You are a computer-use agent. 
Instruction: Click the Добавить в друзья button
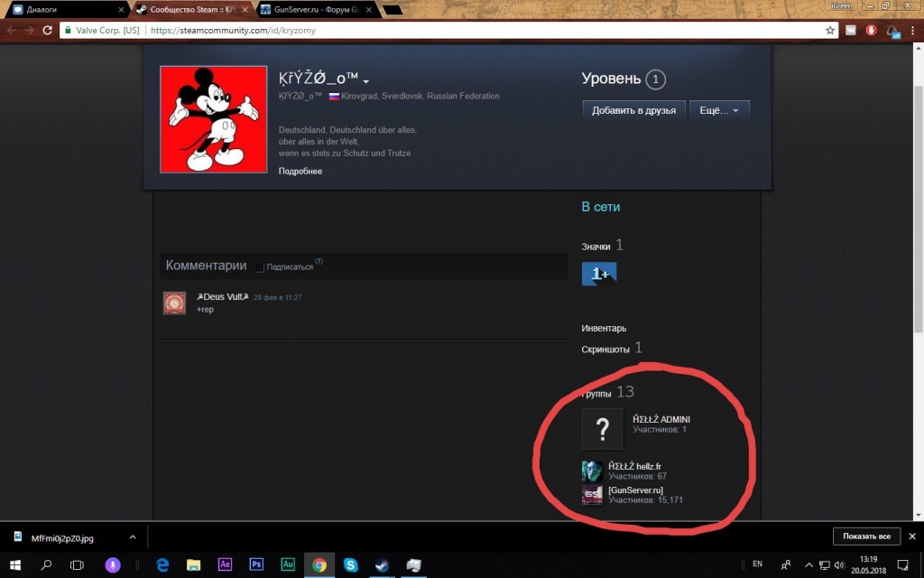point(633,110)
